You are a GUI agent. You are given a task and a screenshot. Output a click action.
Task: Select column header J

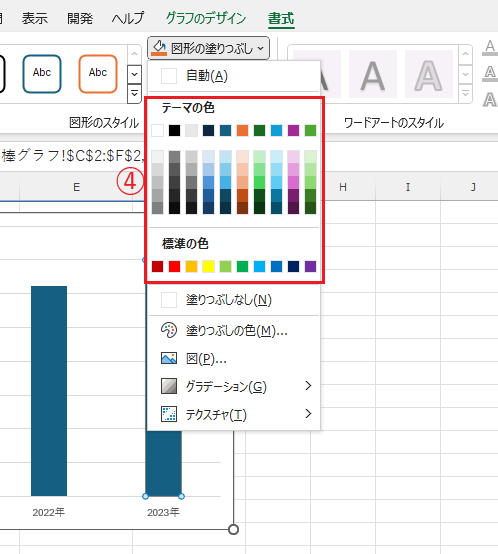473,187
